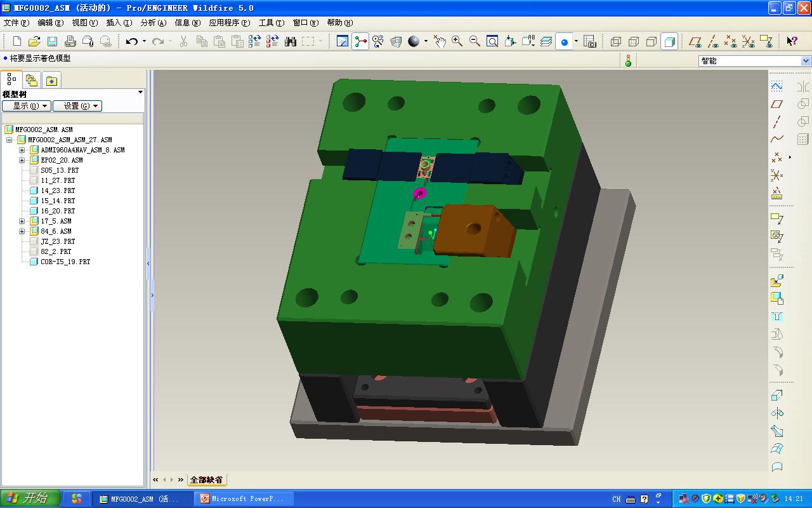Viewport: 812px width, 508px height.
Task: Click the context help cursor icon
Action: click(x=792, y=41)
